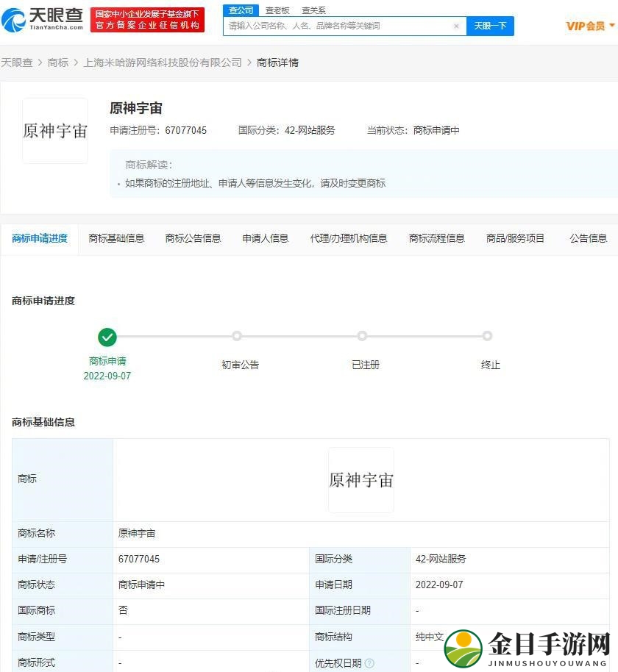Image resolution: width=618 pixels, height=672 pixels.
Task: Go to 天眼查 breadcrumb home
Action: click(x=17, y=62)
